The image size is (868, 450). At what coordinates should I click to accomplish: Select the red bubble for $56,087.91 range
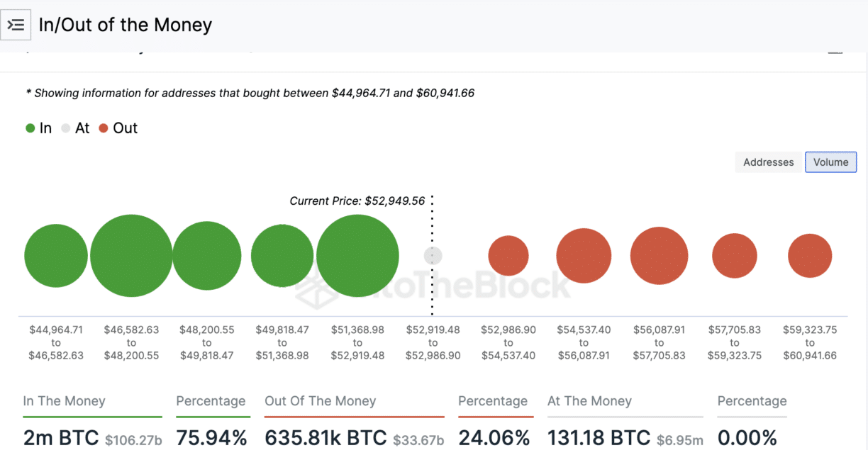(659, 256)
